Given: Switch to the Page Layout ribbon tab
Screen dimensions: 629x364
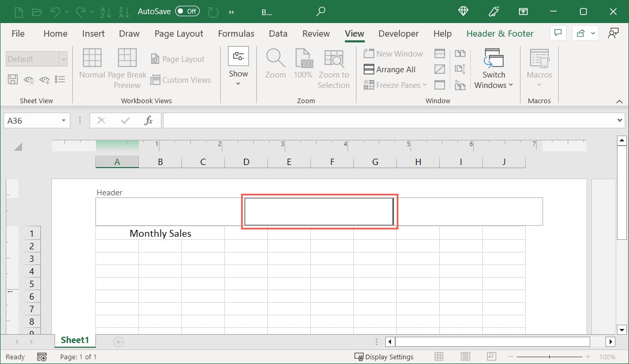Looking at the screenshot, I should point(179,34).
